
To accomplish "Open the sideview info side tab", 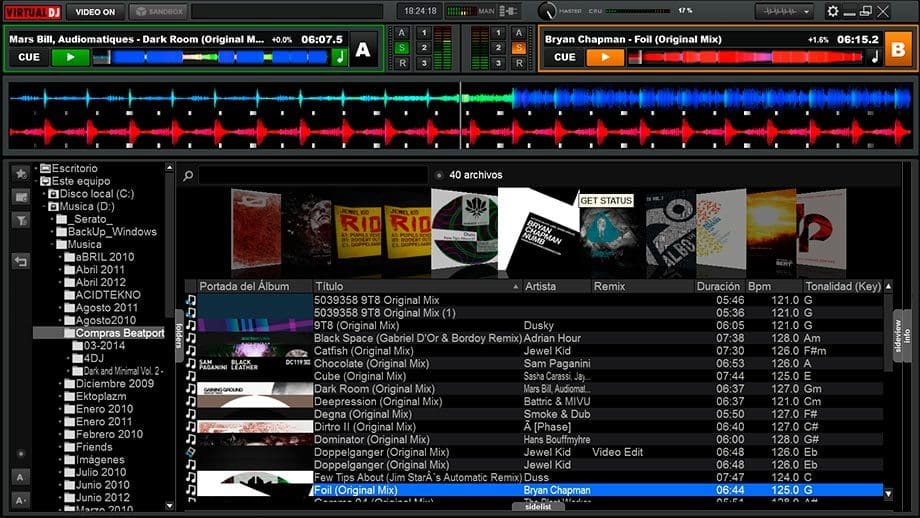I will (902, 336).
